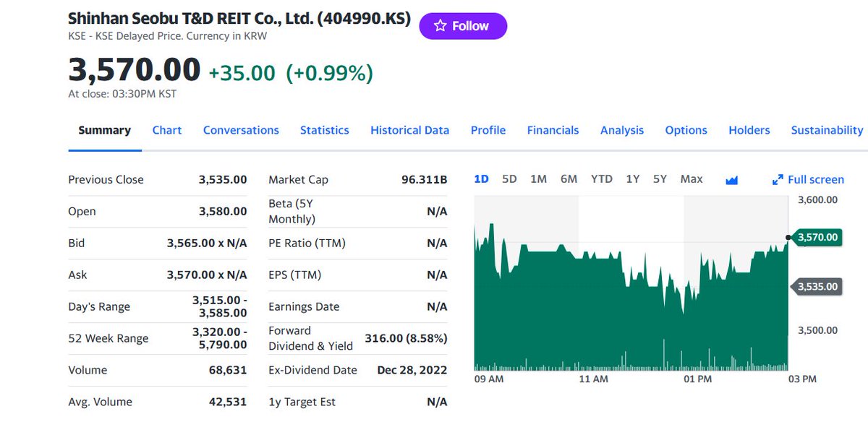Click the Previous Close label

[106, 180]
